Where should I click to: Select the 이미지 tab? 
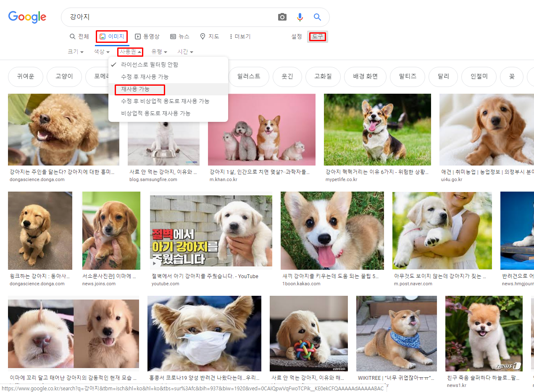112,37
